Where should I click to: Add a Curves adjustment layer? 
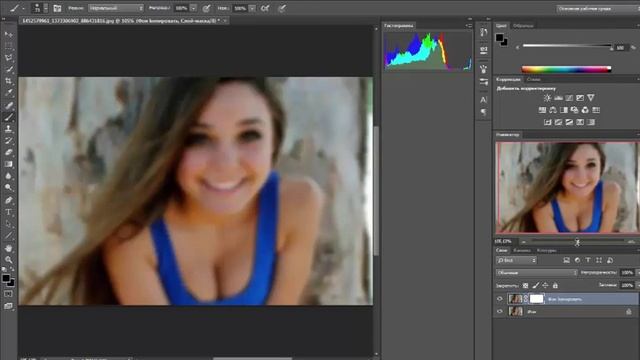569,98
